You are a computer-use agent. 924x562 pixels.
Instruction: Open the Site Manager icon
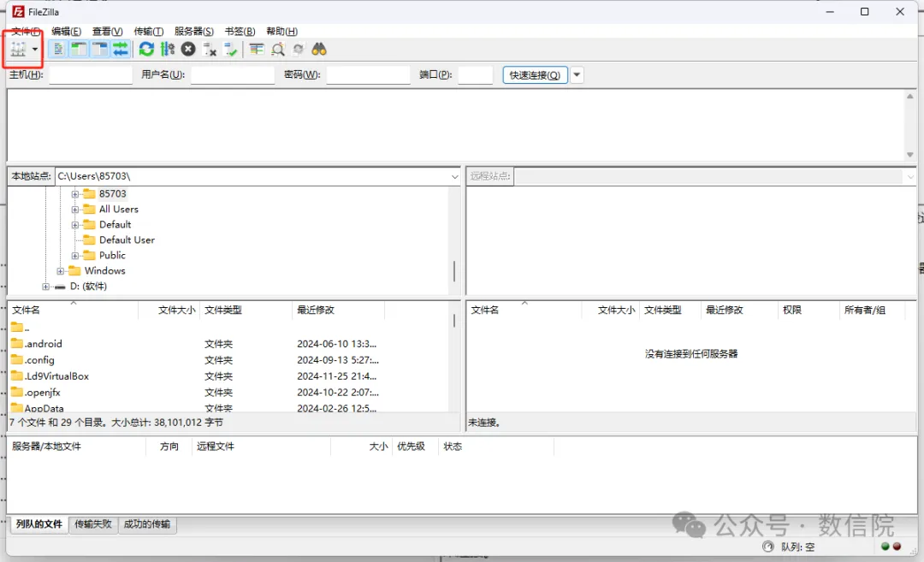pyautogui.click(x=18, y=50)
